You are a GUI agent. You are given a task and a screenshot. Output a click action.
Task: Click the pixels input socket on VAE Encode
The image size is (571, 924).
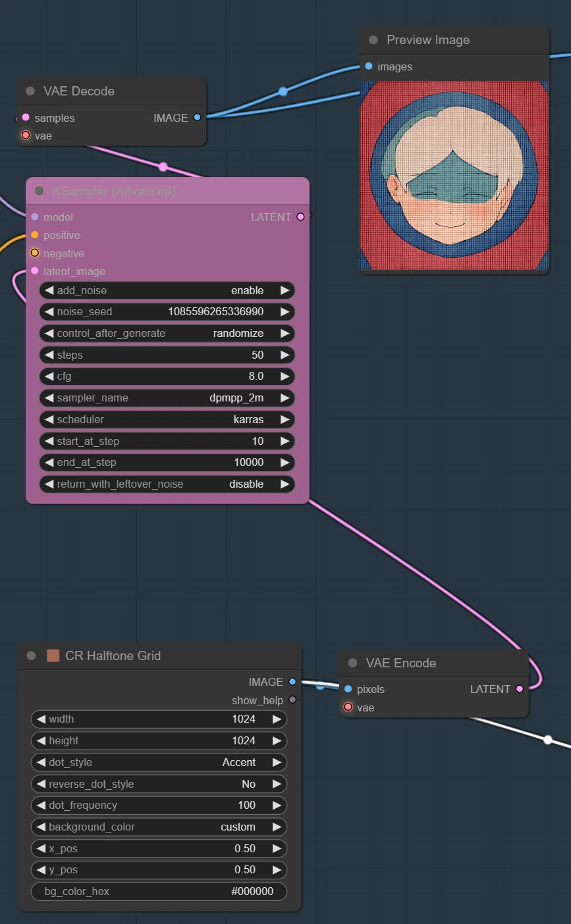[x=348, y=689]
